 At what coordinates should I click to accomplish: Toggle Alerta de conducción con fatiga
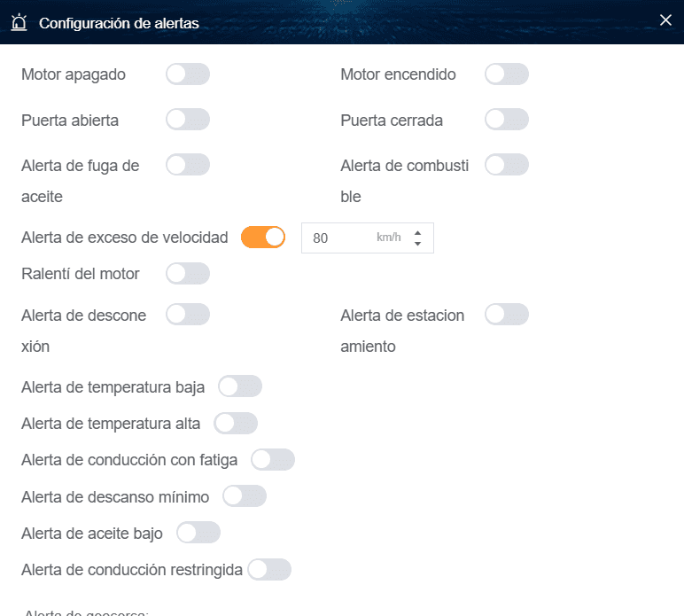pyautogui.click(x=273, y=460)
